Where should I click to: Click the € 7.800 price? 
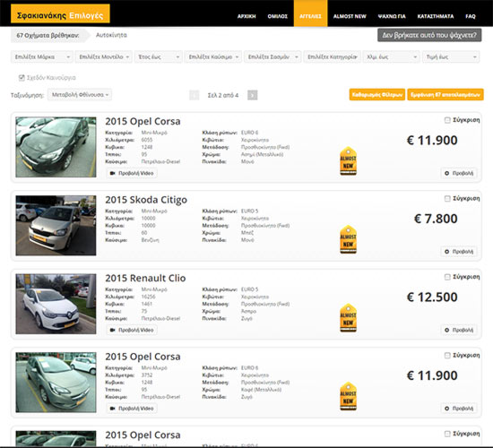pos(436,219)
